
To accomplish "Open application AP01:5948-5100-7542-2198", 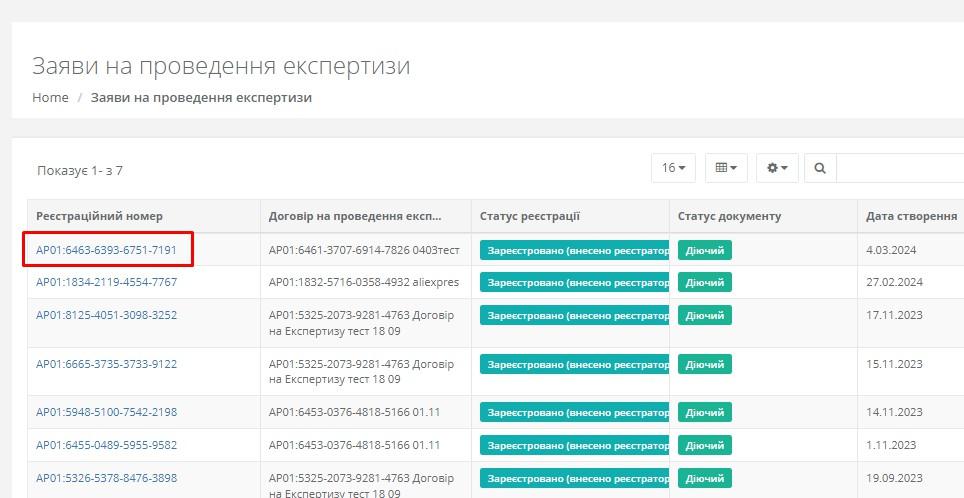I will click(106, 412).
